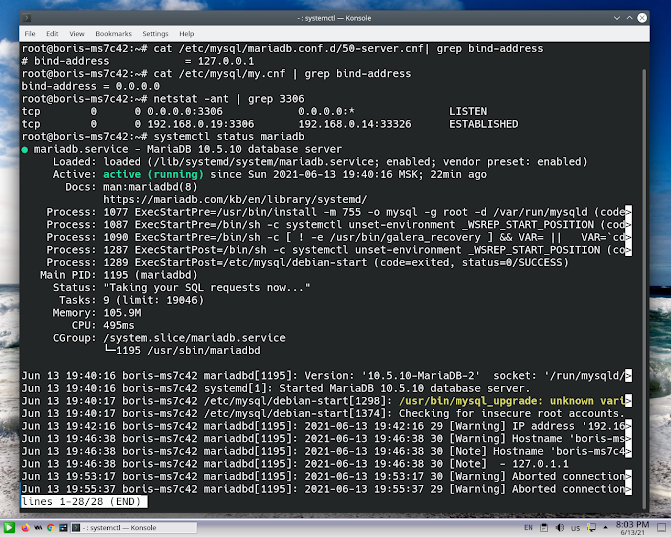Click the 'netstat -ant | grep 3306' command

click(x=229, y=99)
